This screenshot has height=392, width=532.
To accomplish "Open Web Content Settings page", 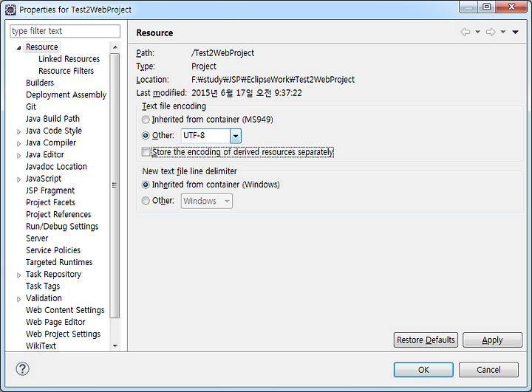I will (x=65, y=310).
